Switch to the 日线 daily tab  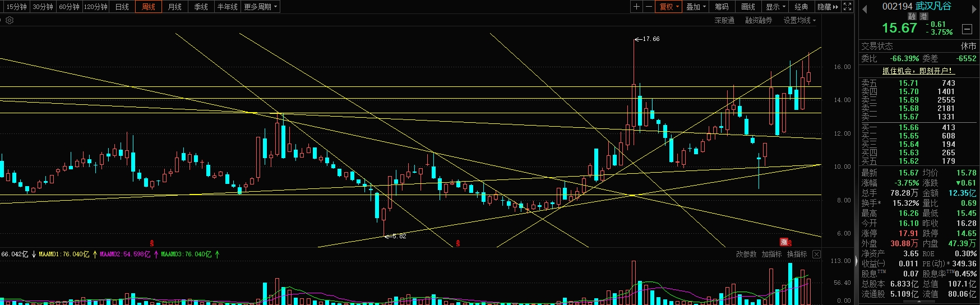pos(122,7)
